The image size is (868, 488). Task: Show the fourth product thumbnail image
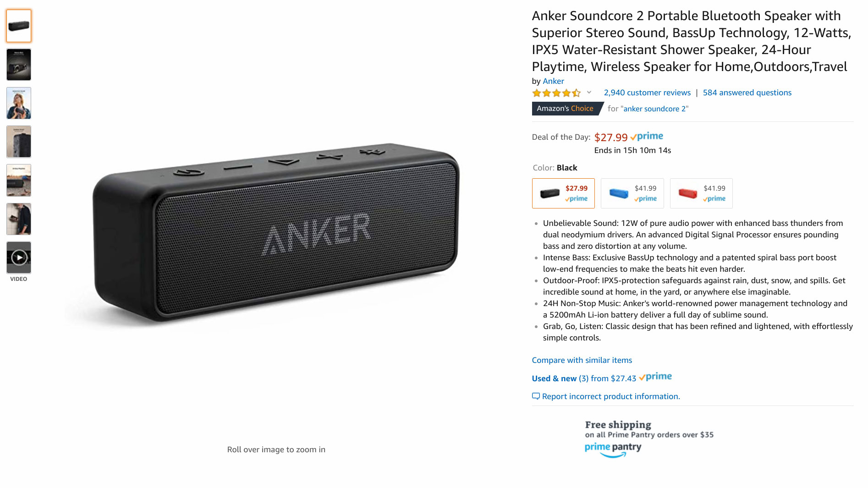point(19,142)
